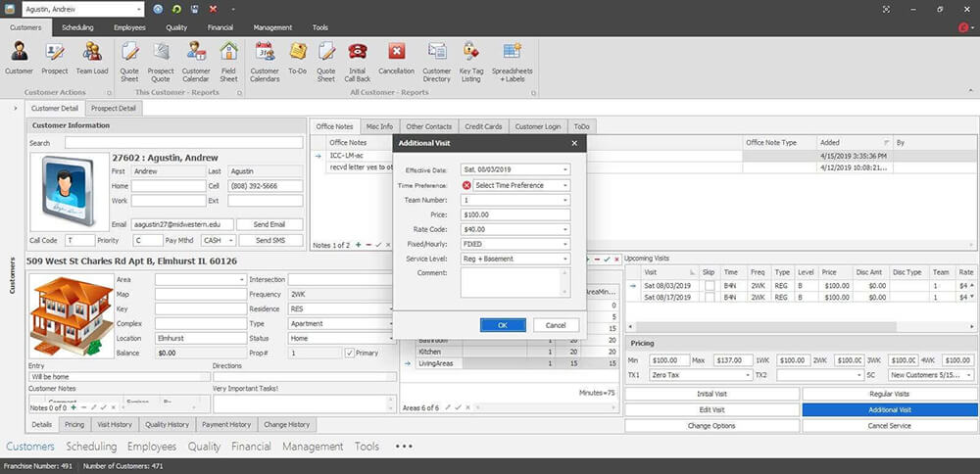This screenshot has height=474, width=980.
Task: Expand the Effective Date dropdown
Action: pos(565,169)
